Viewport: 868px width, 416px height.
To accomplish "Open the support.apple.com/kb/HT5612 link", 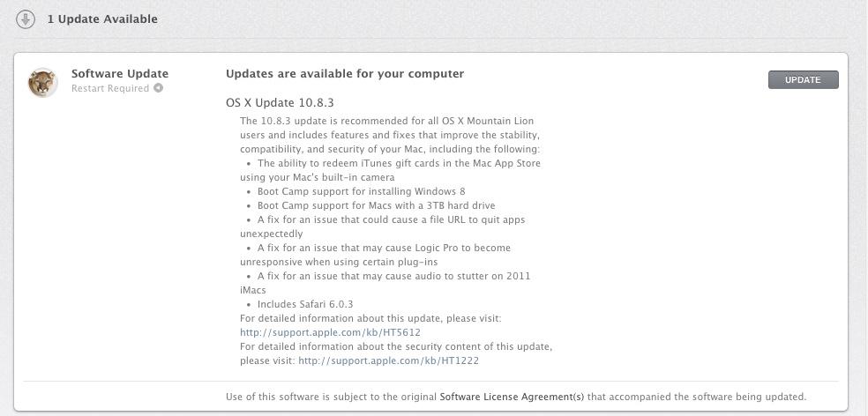I will [x=330, y=332].
